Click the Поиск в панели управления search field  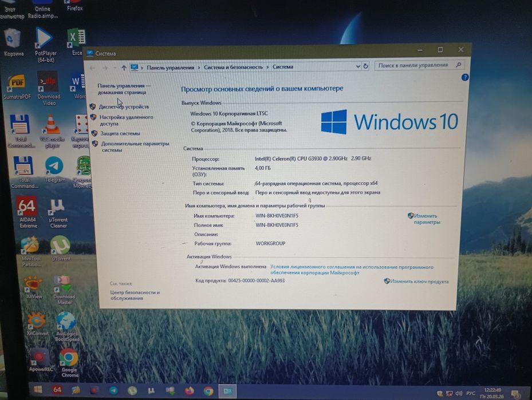[x=419, y=65]
